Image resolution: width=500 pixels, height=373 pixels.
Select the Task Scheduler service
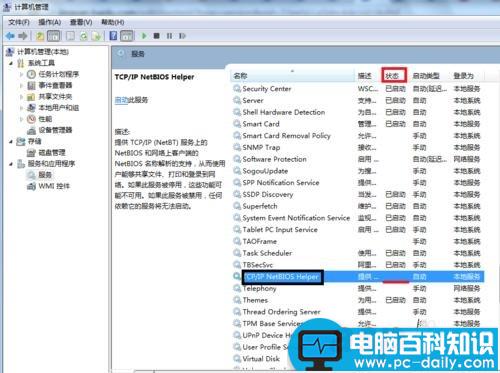pyautogui.click(x=267, y=253)
